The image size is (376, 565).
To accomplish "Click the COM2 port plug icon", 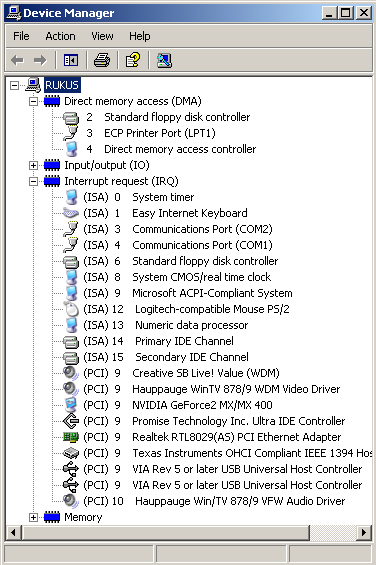I will 71,229.
